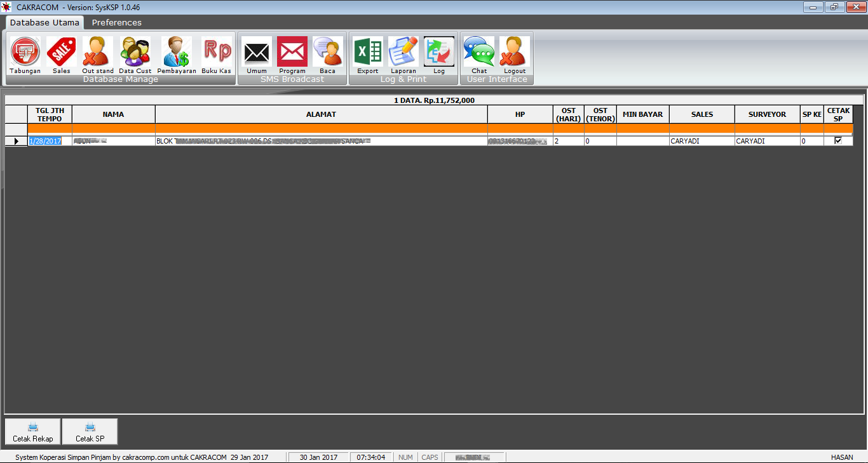Open the Laporan report icon

pos(403,52)
